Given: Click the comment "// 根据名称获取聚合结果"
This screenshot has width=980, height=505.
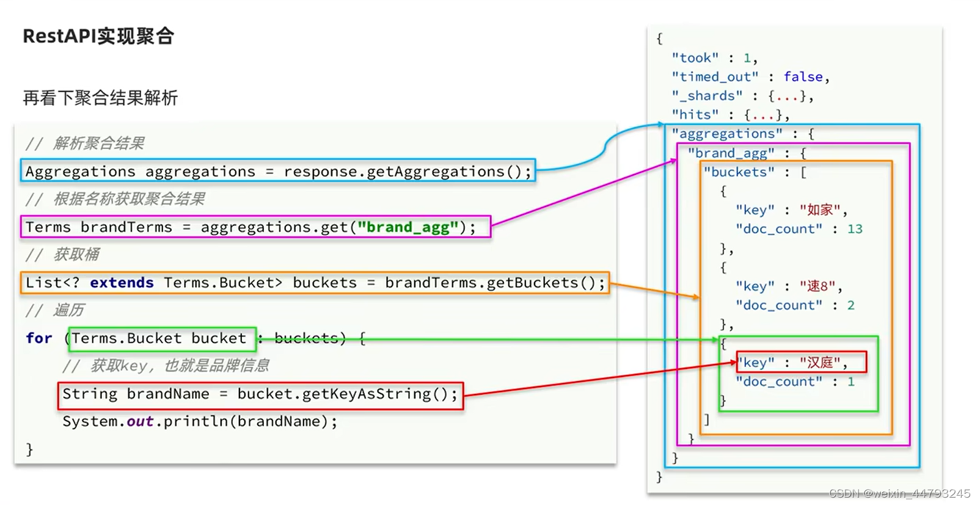Looking at the screenshot, I should pos(115,199).
